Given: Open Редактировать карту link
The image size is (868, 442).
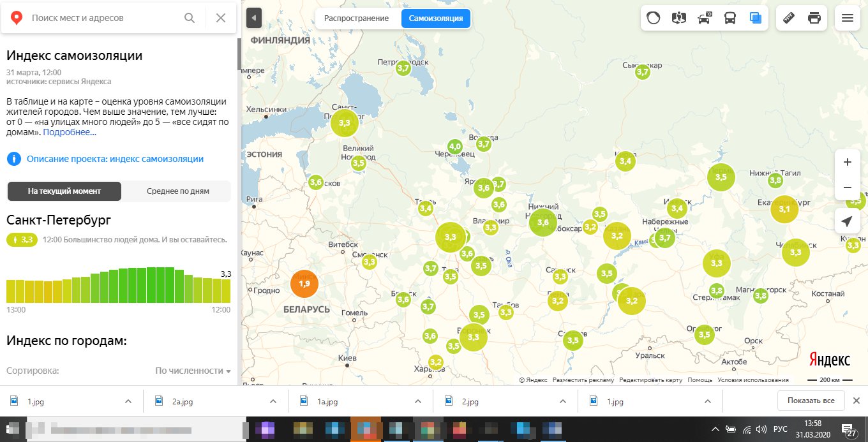Looking at the screenshot, I should point(650,380).
